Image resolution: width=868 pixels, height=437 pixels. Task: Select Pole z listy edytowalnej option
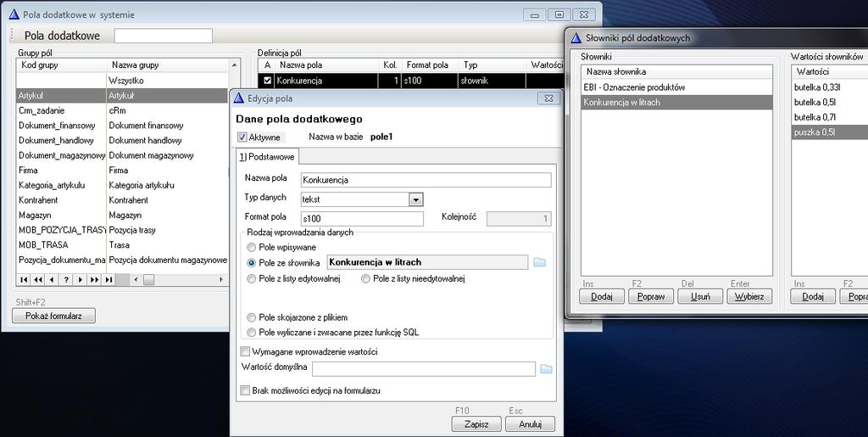[x=252, y=278]
